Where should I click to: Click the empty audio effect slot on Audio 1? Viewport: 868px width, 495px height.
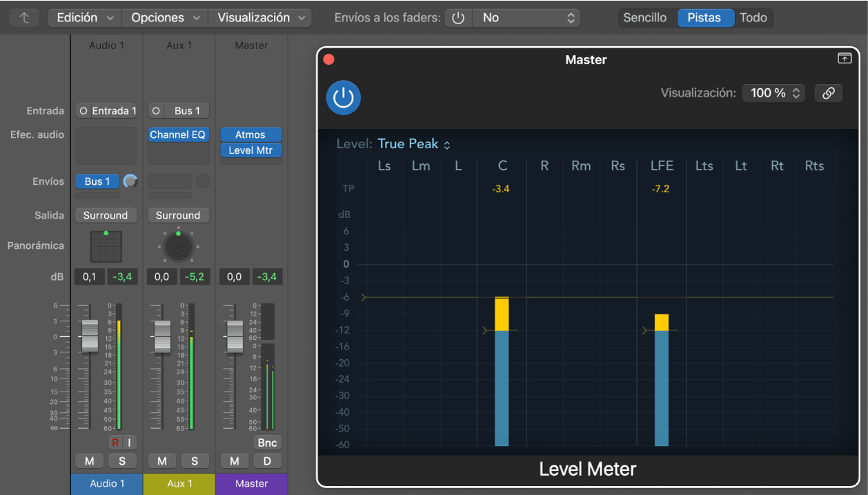[x=106, y=145]
